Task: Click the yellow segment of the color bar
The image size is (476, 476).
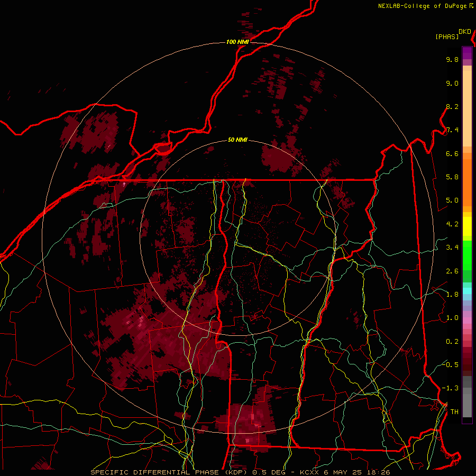Action: click(467, 226)
